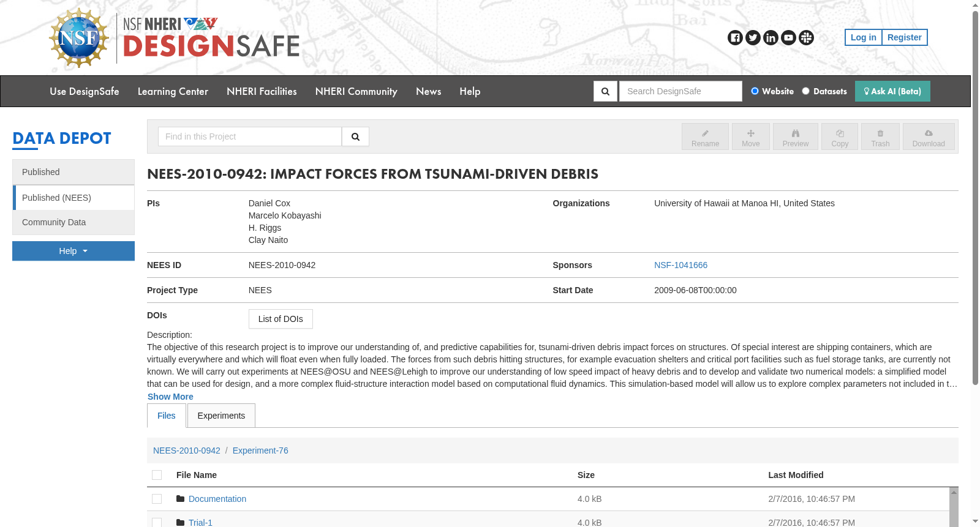
Task: Select the Website radio button
Action: click(x=755, y=91)
